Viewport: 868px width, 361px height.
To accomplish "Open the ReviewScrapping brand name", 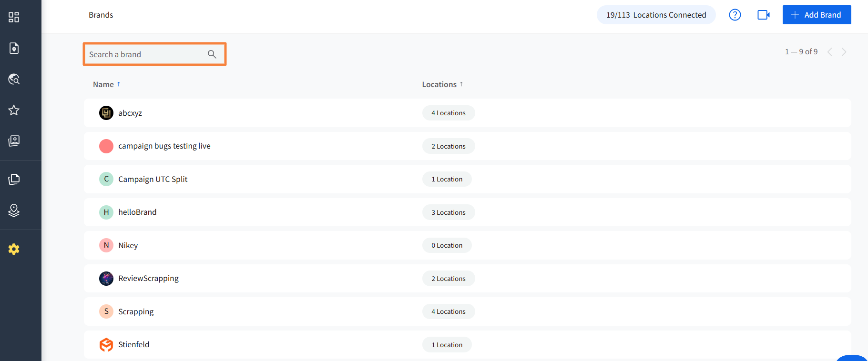I will tap(149, 279).
